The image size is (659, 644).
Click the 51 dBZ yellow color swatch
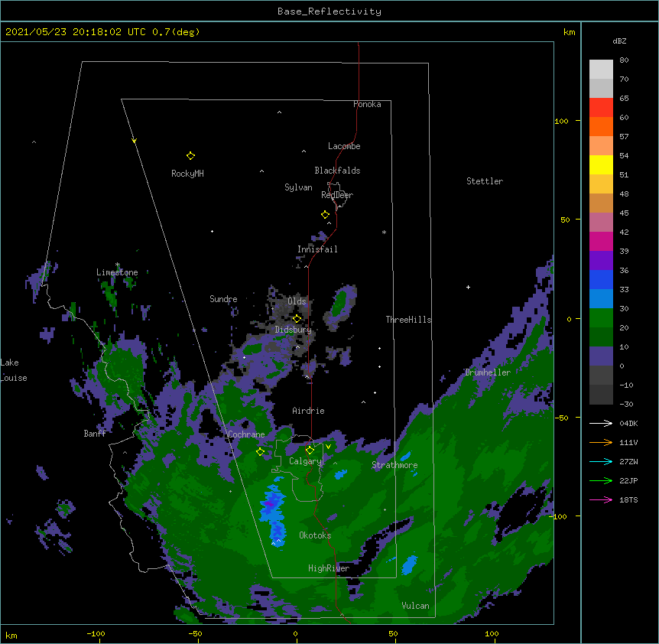click(601, 164)
